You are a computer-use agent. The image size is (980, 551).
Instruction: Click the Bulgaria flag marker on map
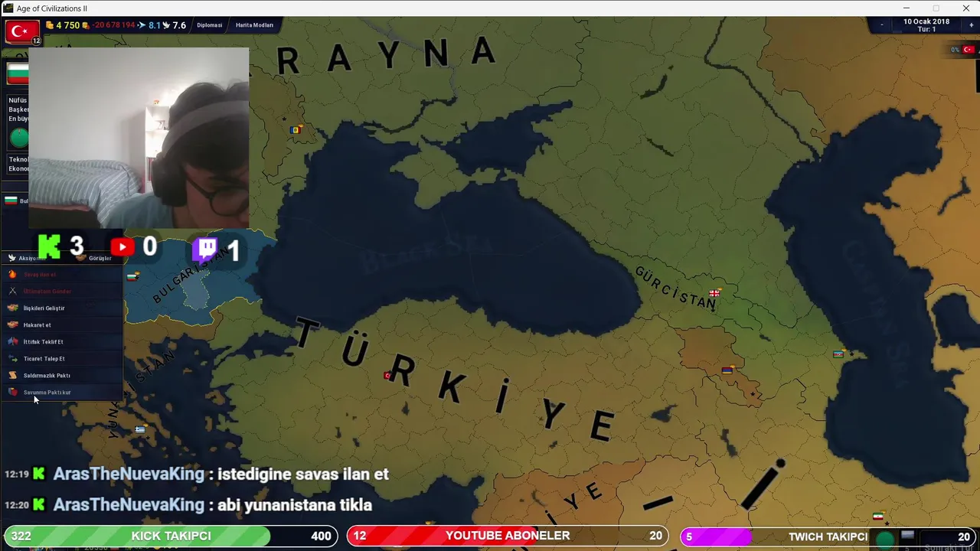(x=133, y=277)
